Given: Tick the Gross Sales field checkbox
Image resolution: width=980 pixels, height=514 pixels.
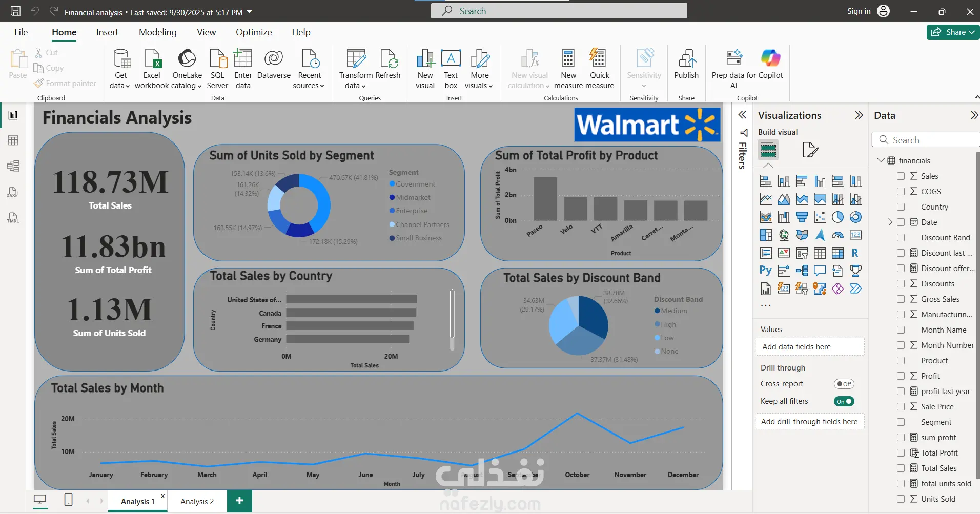Looking at the screenshot, I should (901, 299).
